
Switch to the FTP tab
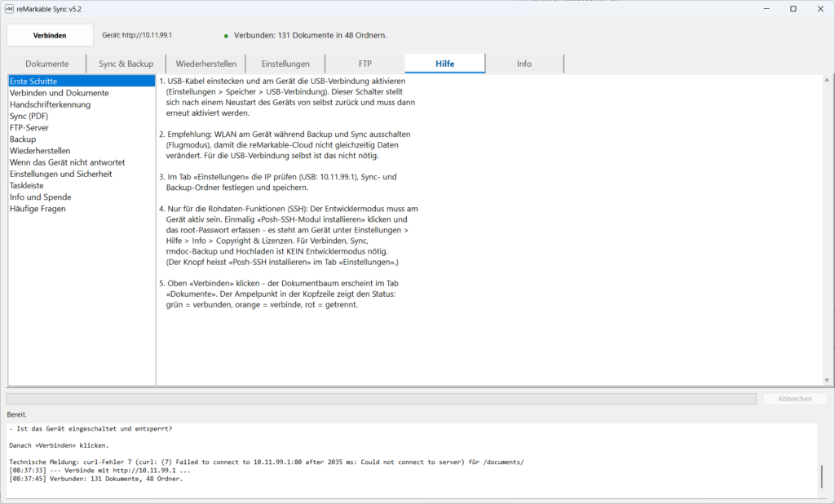(364, 64)
